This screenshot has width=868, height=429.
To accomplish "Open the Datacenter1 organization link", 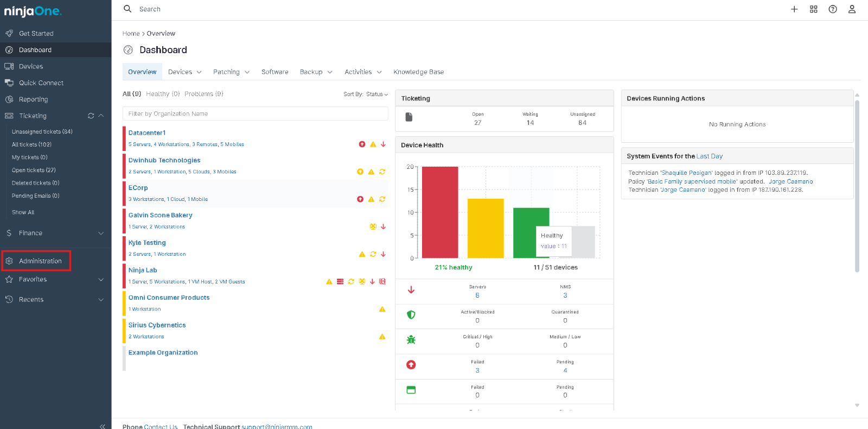I will [x=147, y=133].
